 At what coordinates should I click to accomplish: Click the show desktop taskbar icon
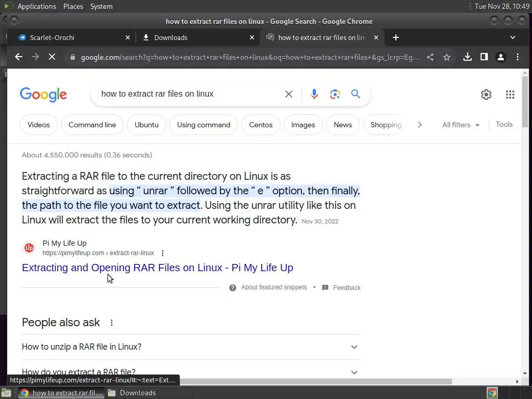[6, 393]
